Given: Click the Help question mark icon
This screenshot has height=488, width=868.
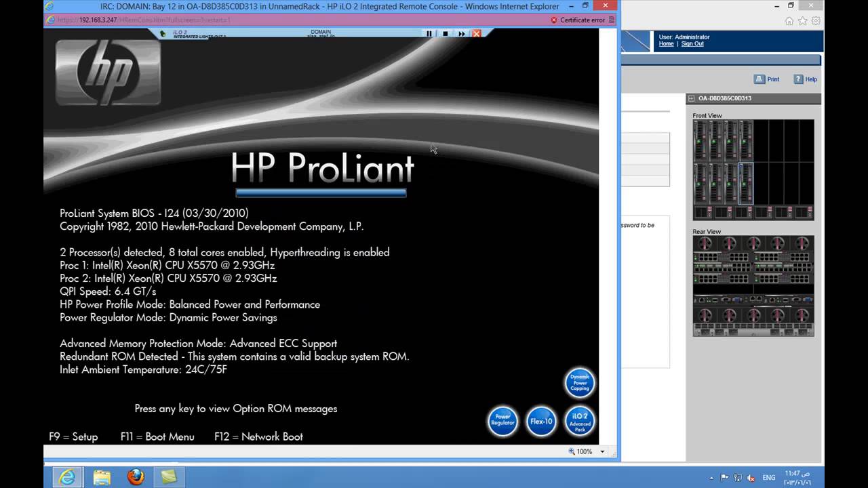Looking at the screenshot, I should click(798, 79).
